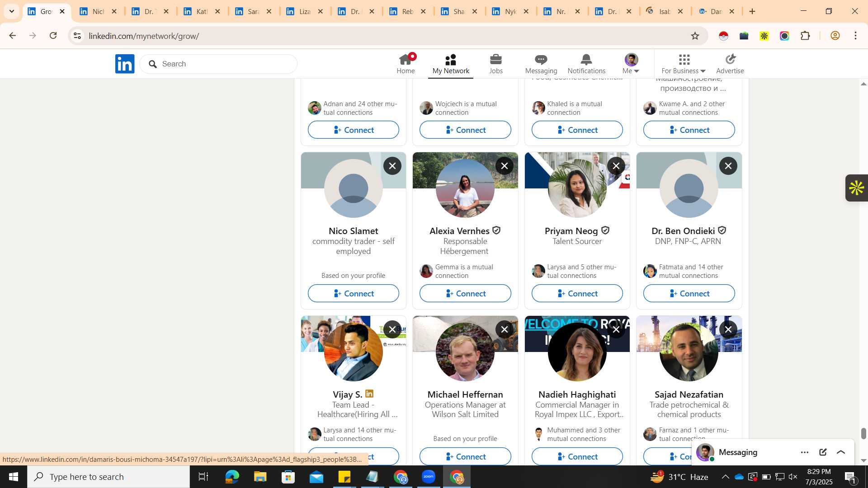Open File Explorer from taskbar
Image resolution: width=868 pixels, height=488 pixels.
click(260, 477)
